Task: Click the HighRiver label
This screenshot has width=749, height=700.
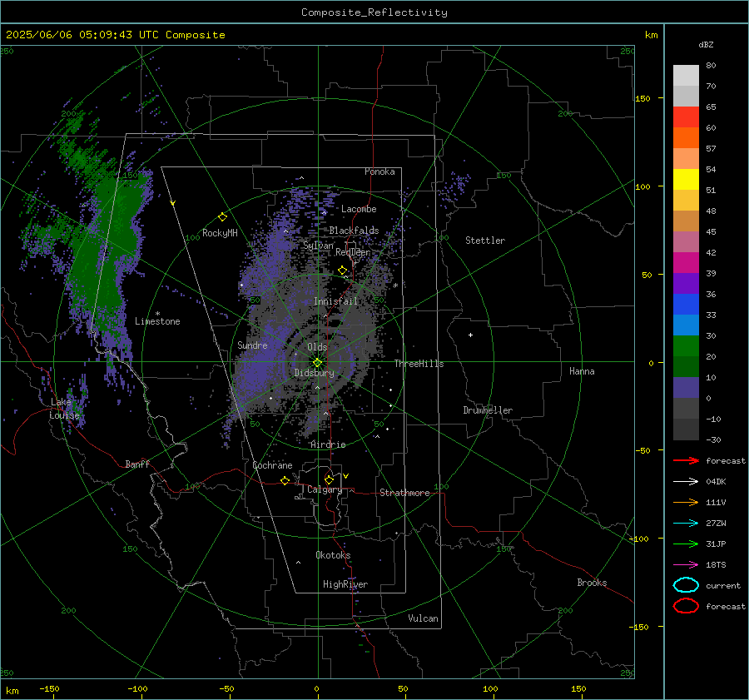Action: (345, 584)
